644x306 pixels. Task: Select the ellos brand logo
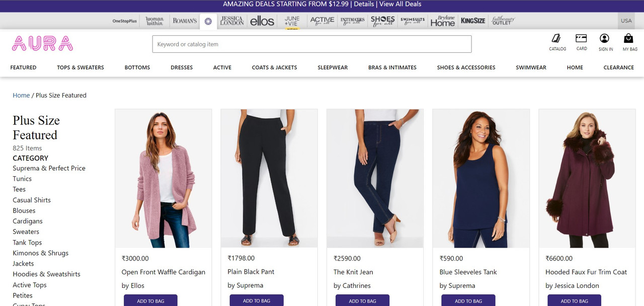(262, 21)
